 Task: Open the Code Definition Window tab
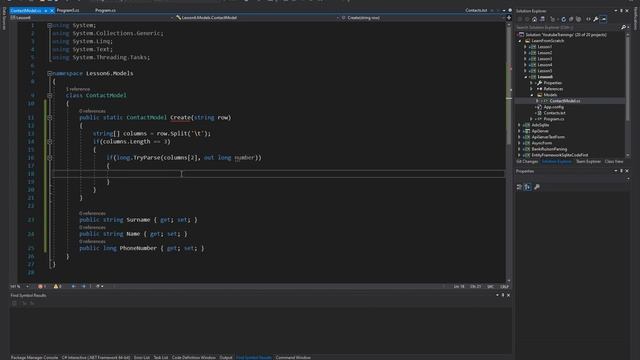pos(193,358)
